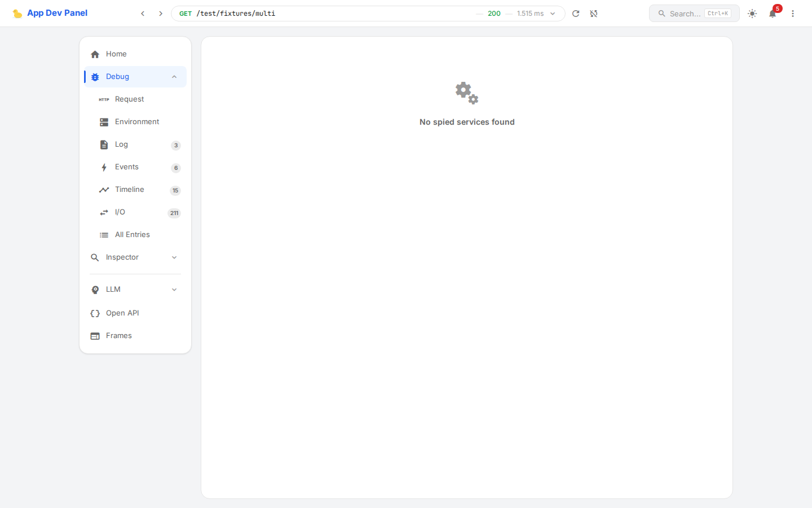Expand the Inspector section

[174, 257]
